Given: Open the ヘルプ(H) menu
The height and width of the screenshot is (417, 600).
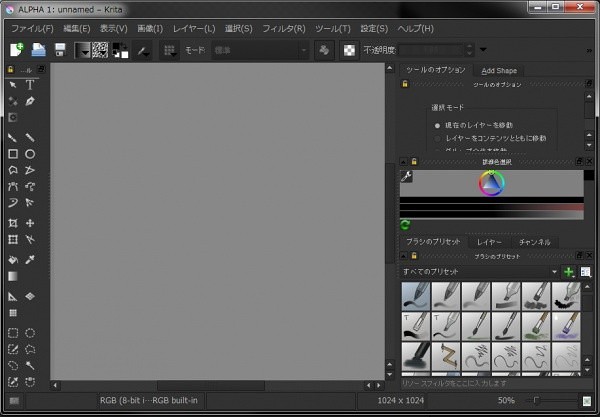Looking at the screenshot, I should [416, 29].
